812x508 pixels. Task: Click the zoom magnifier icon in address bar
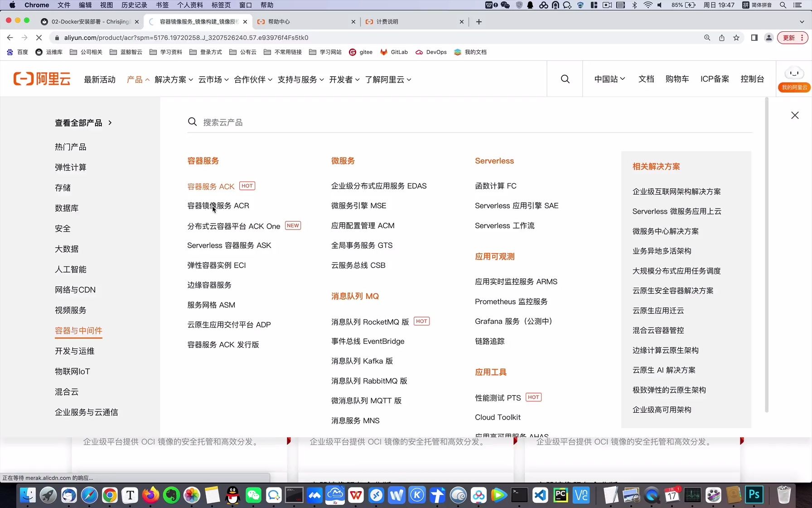(x=707, y=38)
